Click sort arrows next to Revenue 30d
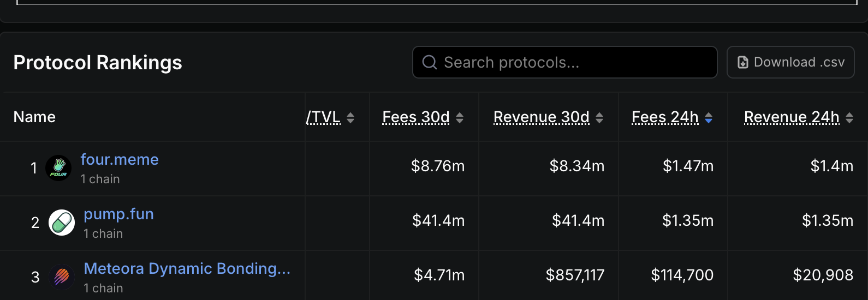The height and width of the screenshot is (300, 868). (x=599, y=118)
